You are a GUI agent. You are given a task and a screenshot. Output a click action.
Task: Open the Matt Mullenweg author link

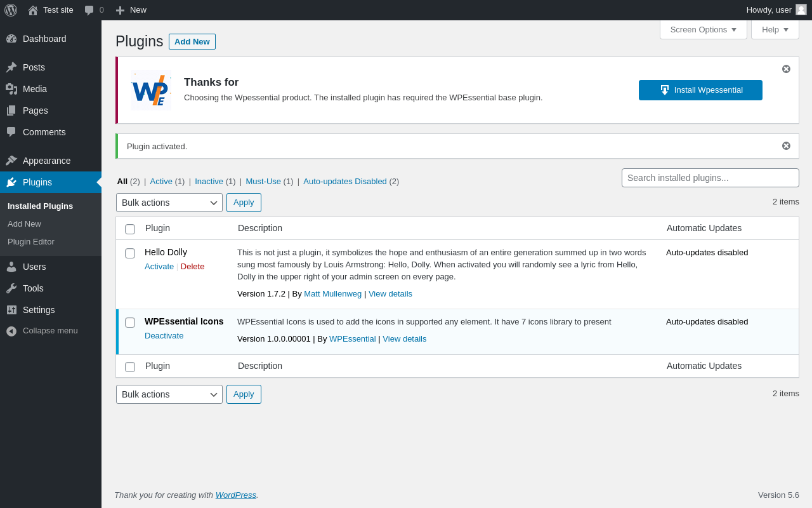[x=333, y=294]
